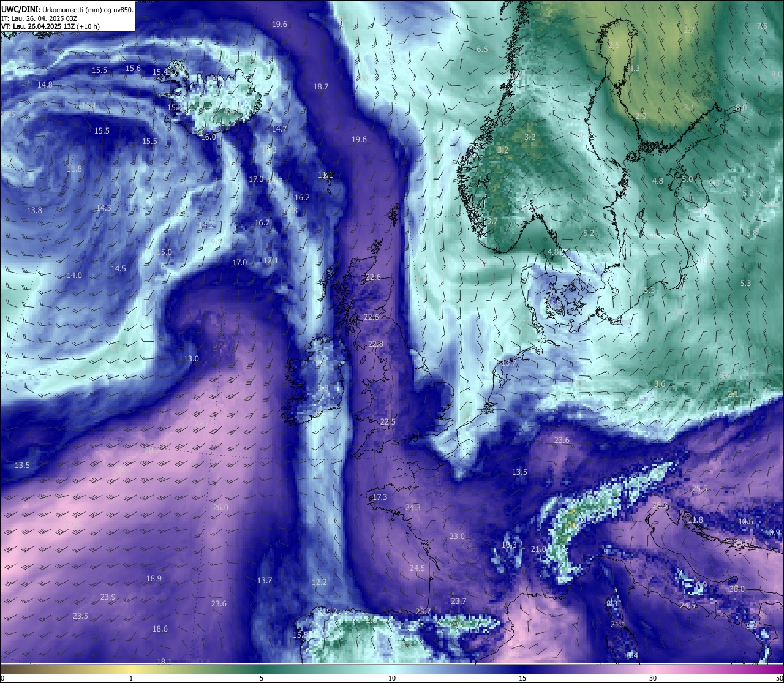Click the 15.6 value near Iceland
Viewport: 784px width, 683px height.
click(133, 69)
